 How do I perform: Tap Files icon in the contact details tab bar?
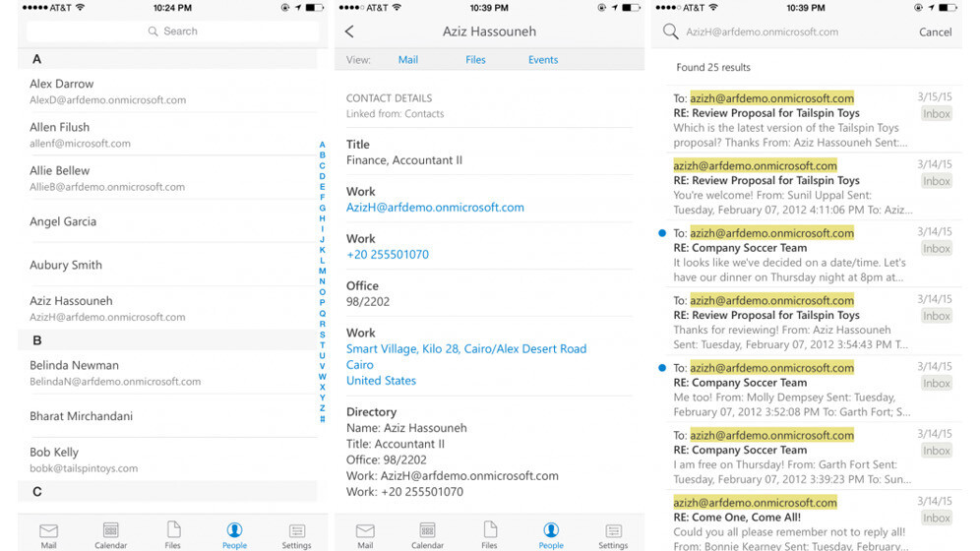(x=489, y=534)
